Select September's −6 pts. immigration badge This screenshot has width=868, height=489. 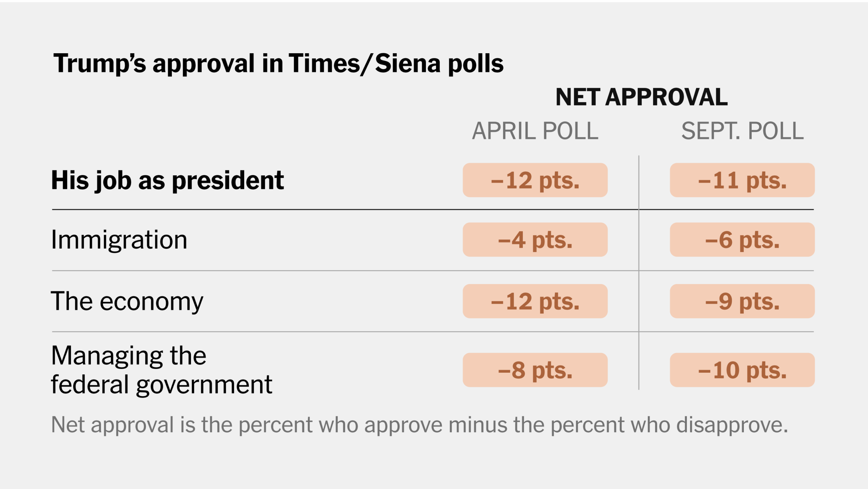coord(742,240)
